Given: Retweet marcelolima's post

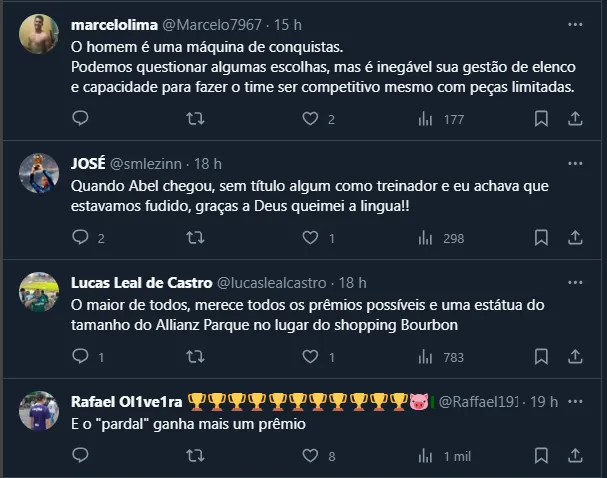Looking at the screenshot, I should [196, 119].
